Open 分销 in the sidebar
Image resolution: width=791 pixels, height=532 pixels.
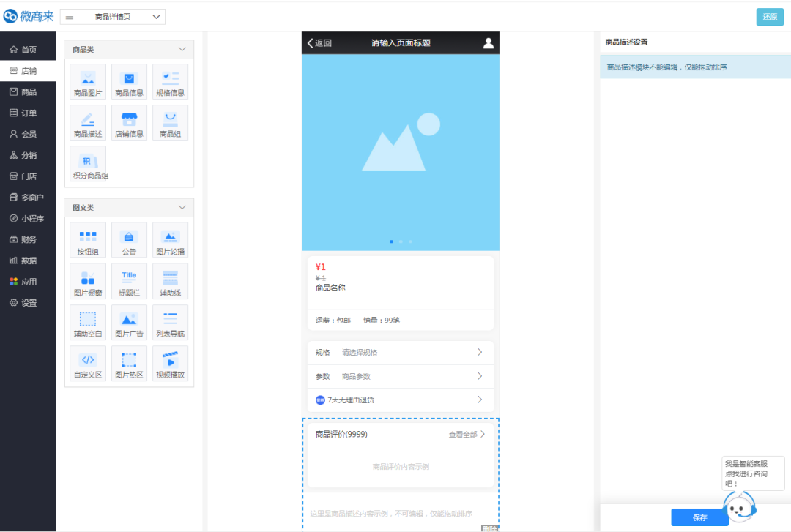pos(29,155)
